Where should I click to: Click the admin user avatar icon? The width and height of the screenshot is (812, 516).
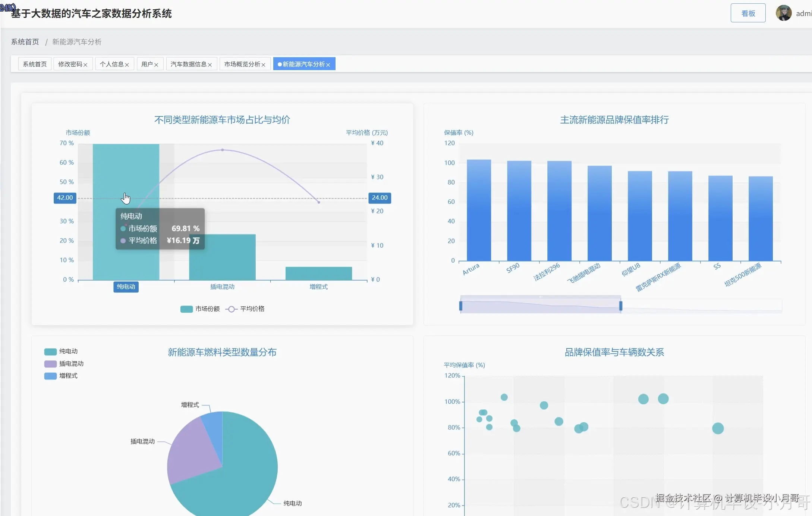point(783,13)
